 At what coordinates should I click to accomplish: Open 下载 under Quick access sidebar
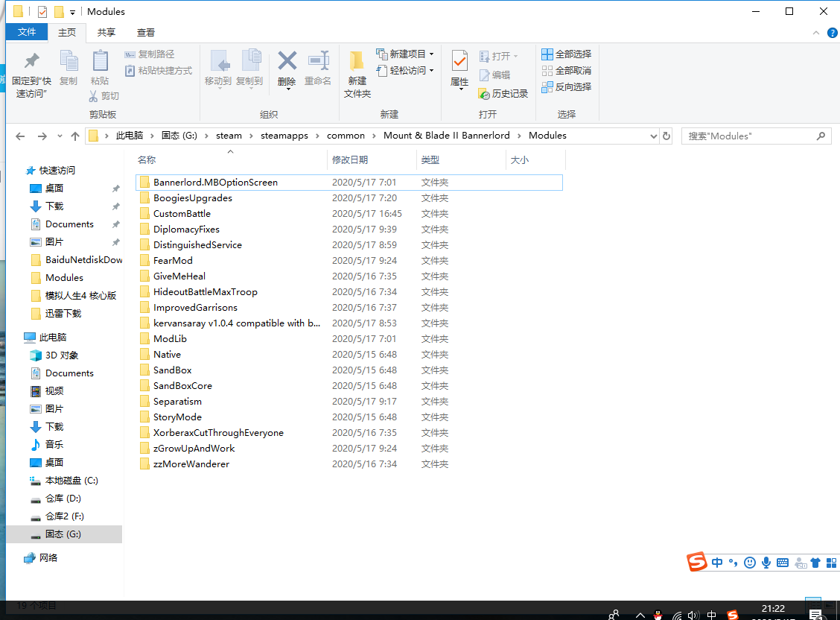click(x=54, y=206)
